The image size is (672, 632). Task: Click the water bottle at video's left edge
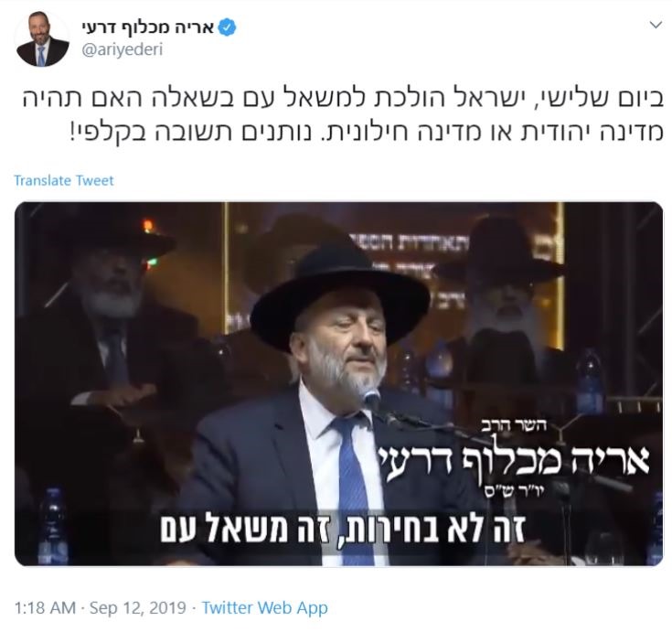point(53,525)
